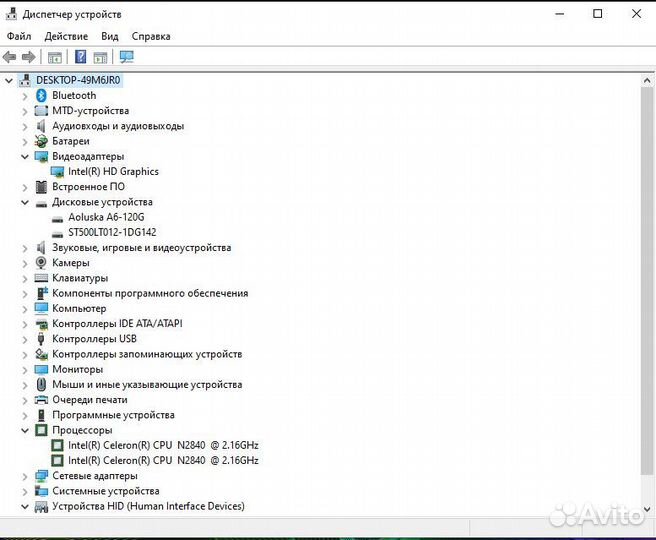
Task: Click the action pane toolbar icon
Action: click(100, 57)
